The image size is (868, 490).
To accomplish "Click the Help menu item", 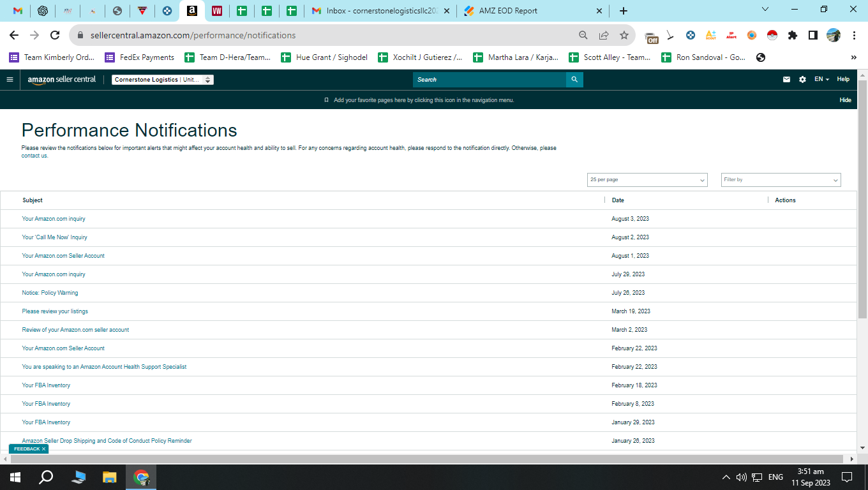I will click(x=843, y=80).
